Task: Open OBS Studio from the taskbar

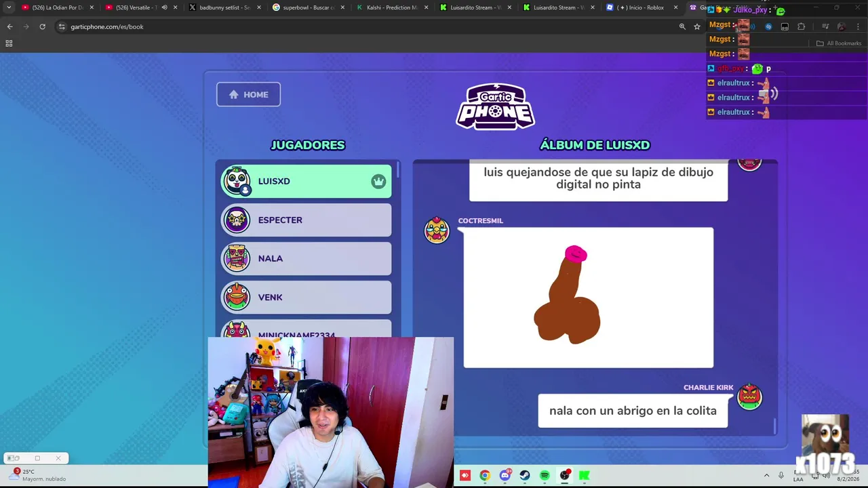Action: click(564, 476)
